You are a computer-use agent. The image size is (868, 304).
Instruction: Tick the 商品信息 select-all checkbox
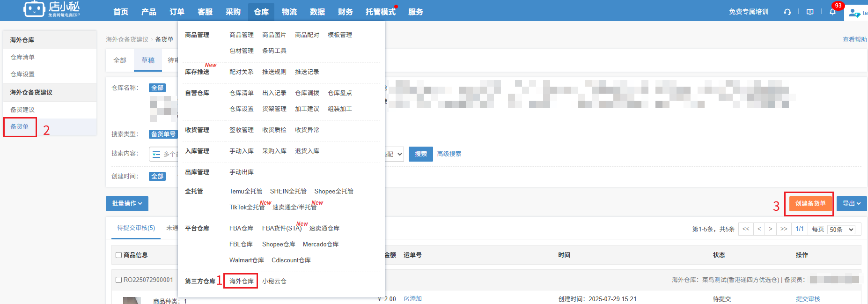pos(119,255)
